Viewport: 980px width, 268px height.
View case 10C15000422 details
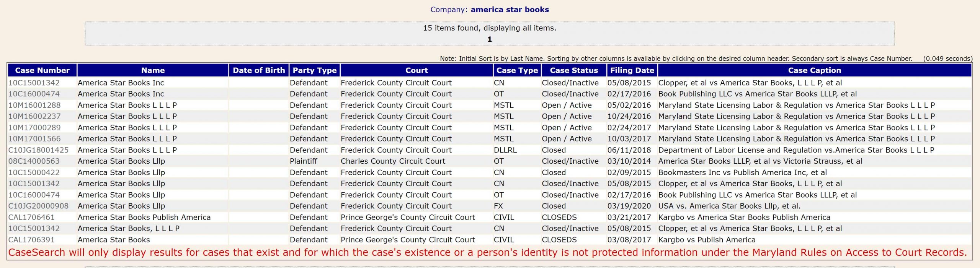click(34, 172)
